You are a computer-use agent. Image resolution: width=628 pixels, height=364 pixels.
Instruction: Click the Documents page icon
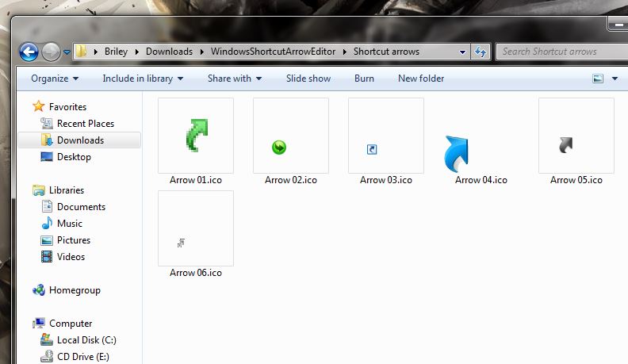pyautogui.click(x=47, y=207)
